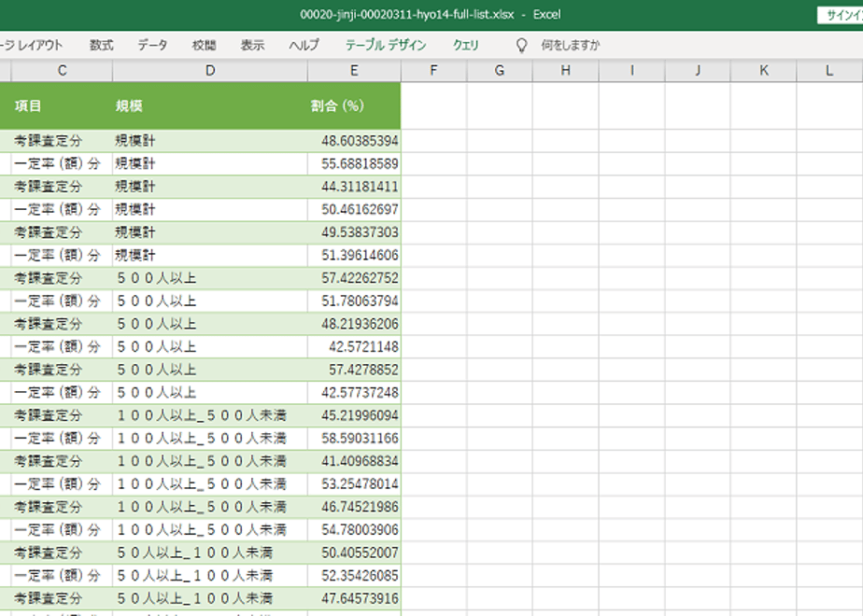863x616 pixels.
Task: Select the cell containing 49.53837303
Action: pyautogui.click(x=354, y=232)
